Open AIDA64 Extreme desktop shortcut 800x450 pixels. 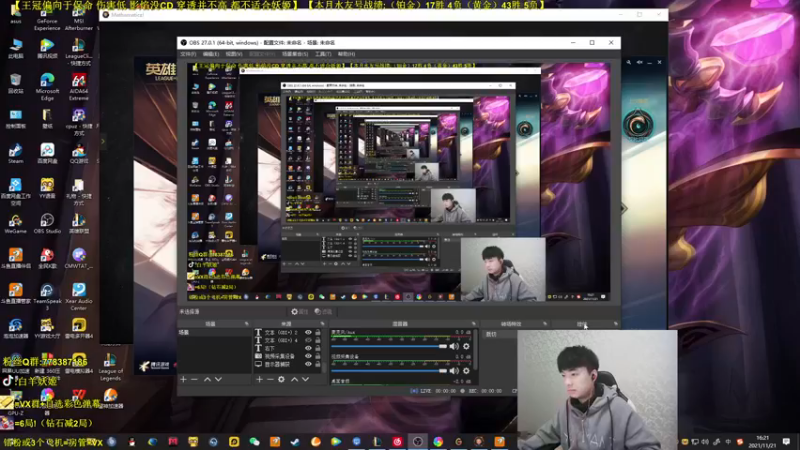pyautogui.click(x=79, y=87)
